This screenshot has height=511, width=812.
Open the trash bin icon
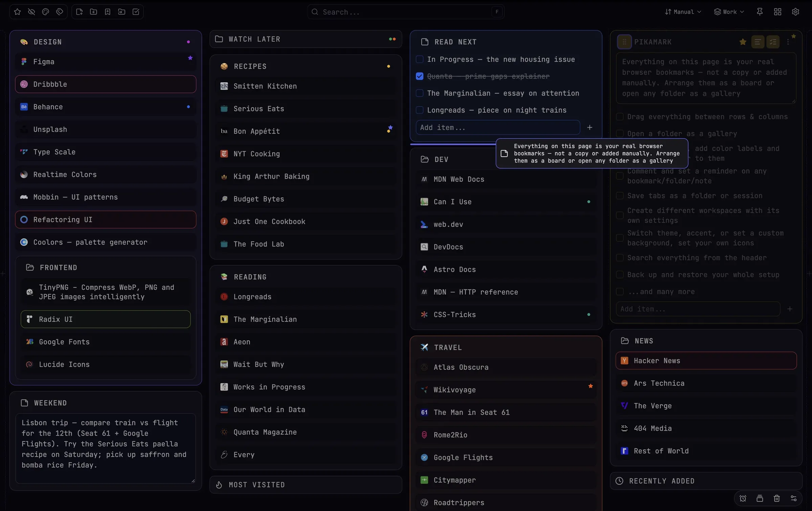[777, 498]
